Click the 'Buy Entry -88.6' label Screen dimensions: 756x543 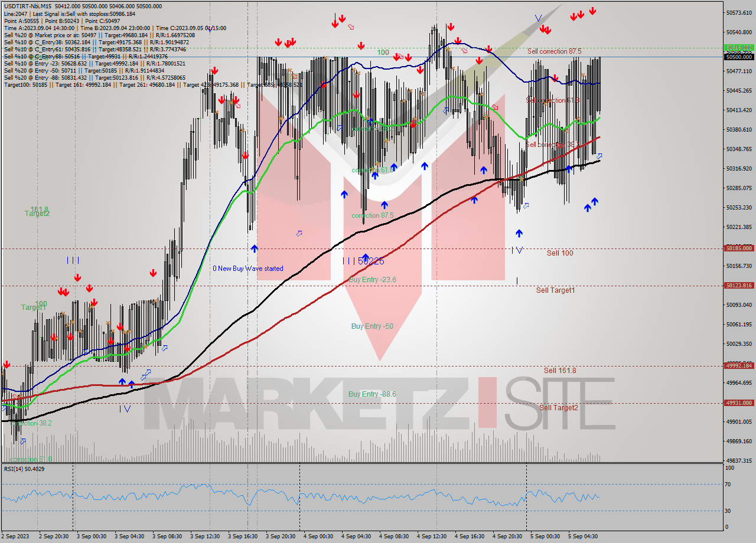pyautogui.click(x=372, y=394)
